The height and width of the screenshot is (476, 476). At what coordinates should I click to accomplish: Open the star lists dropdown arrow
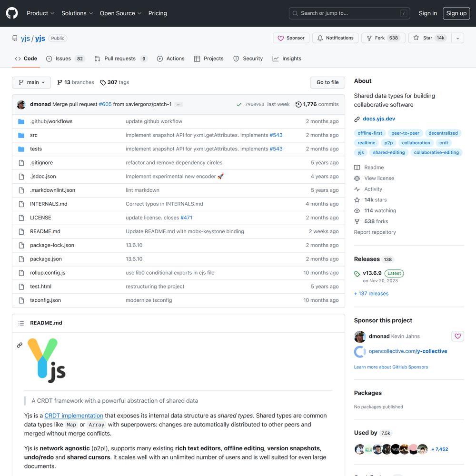[457, 38]
